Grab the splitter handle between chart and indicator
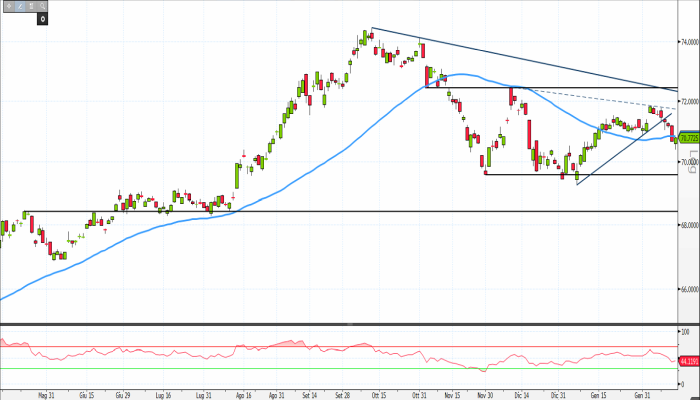 tap(349, 323)
